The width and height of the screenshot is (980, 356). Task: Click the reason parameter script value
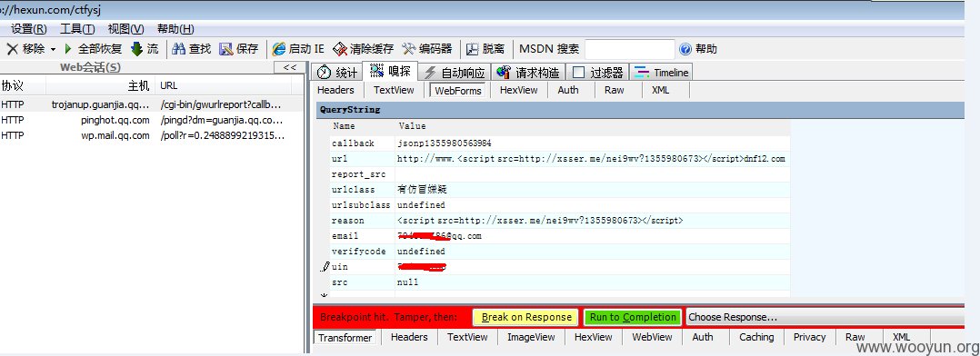point(540,221)
